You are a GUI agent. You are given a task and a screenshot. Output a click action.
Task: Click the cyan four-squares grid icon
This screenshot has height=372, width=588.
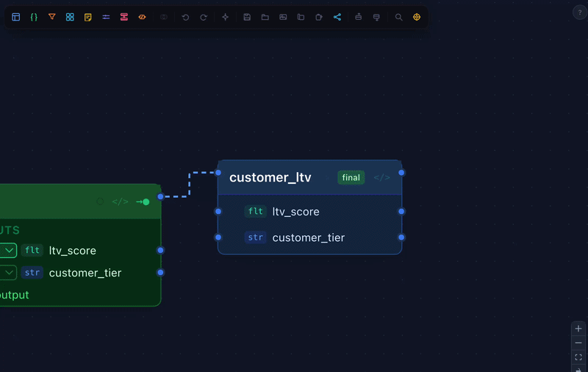coord(70,17)
